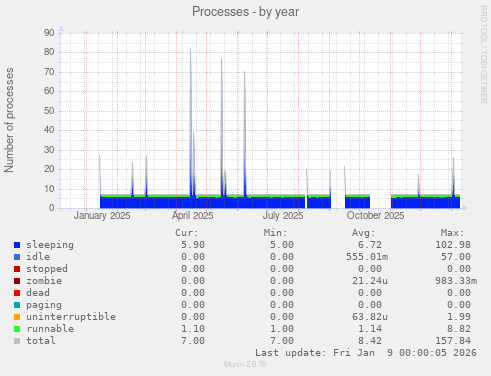Click the 'Processes - by year' title

pyautogui.click(x=245, y=12)
